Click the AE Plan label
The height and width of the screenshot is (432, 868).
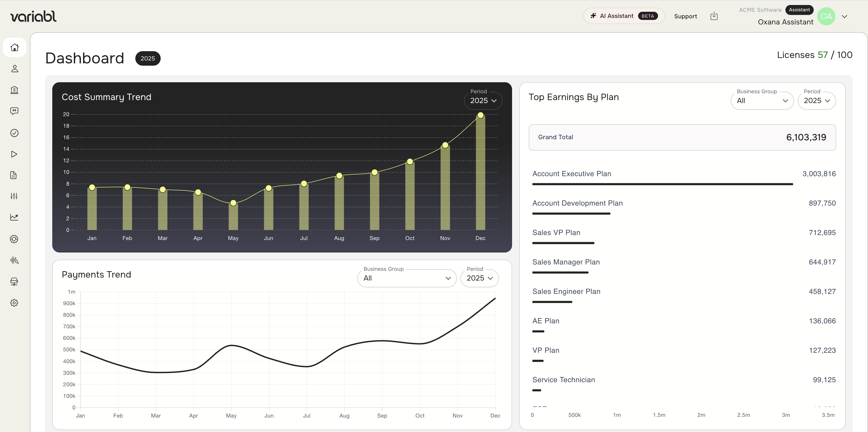[x=546, y=321]
